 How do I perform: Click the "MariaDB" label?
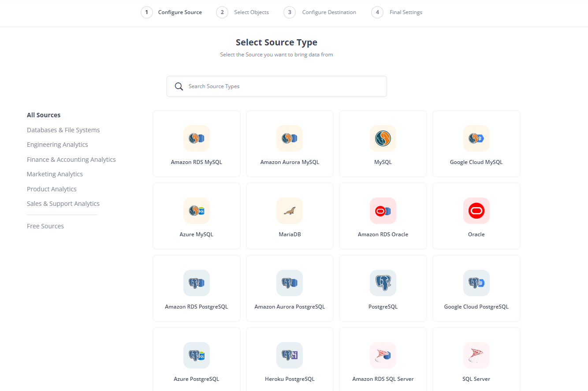click(290, 235)
